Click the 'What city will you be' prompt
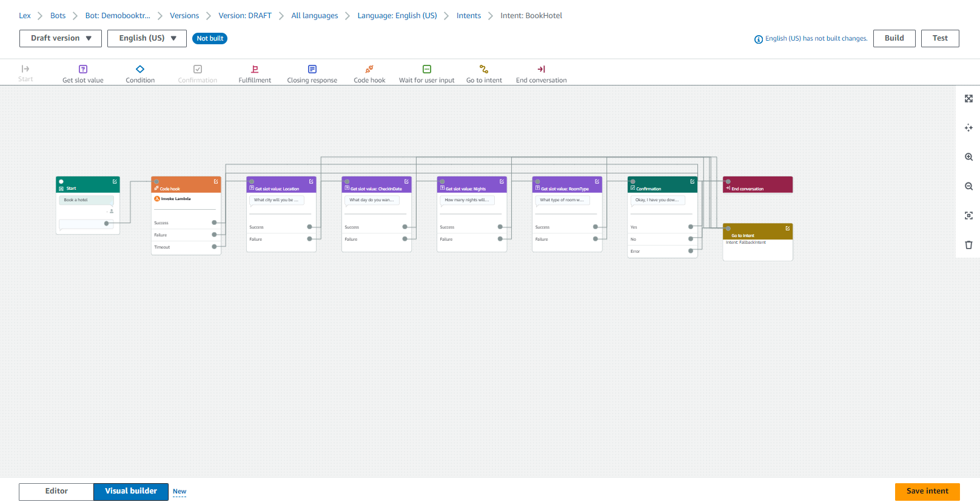This screenshot has height=502, width=980. tap(277, 200)
